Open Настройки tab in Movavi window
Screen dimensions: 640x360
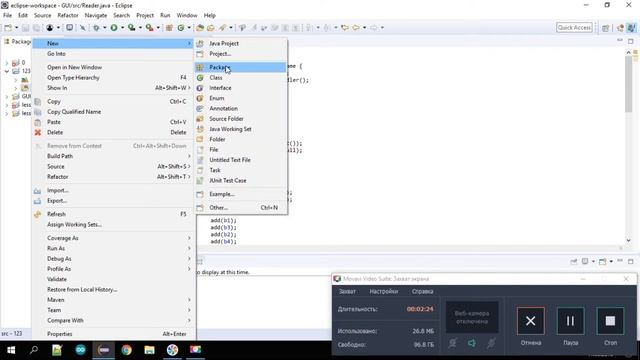(x=384, y=291)
